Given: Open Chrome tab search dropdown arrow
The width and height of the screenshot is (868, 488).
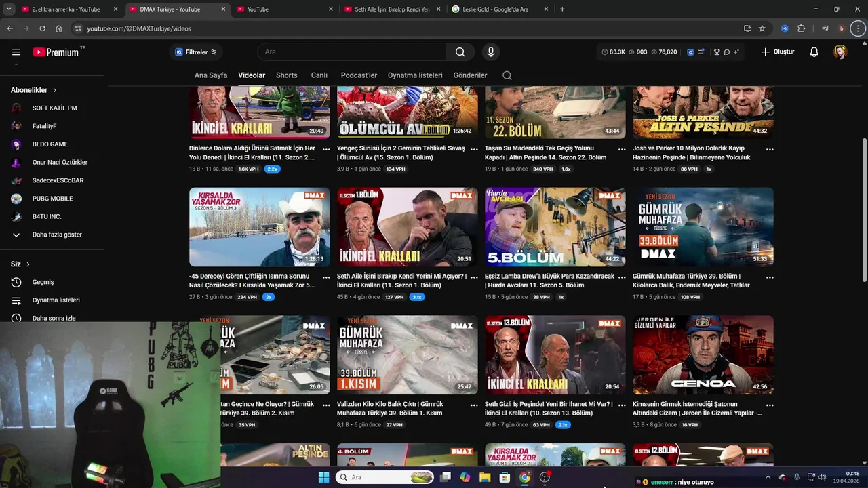Looking at the screenshot, I should 9,9.
